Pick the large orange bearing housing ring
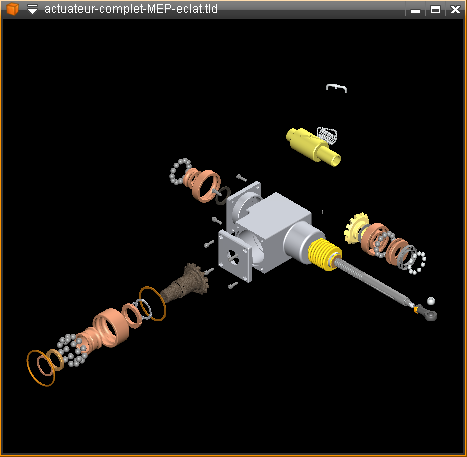Image resolution: width=467 pixels, height=457 pixels. click(111, 327)
